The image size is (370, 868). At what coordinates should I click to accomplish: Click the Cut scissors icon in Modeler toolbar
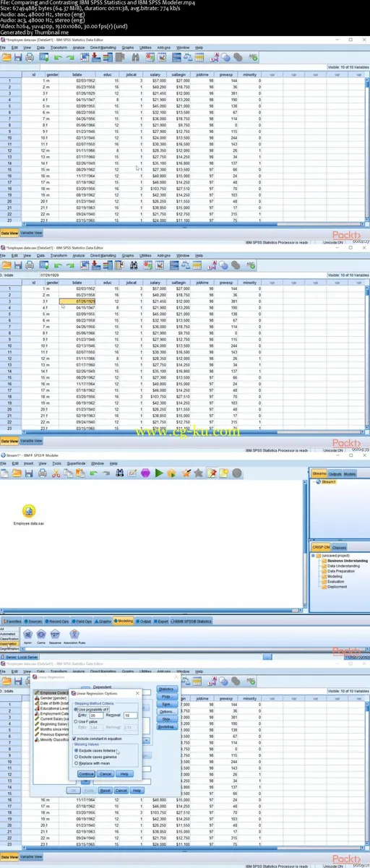pyautogui.click(x=56, y=473)
